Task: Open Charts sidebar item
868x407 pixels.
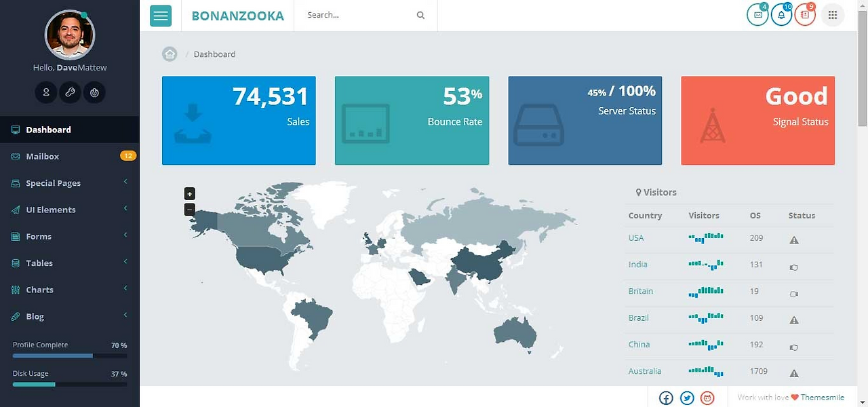Action: [69, 290]
